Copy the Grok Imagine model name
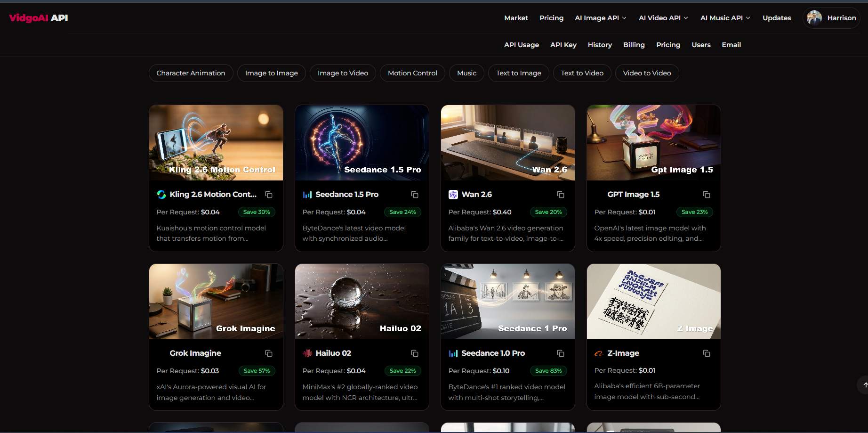 pos(269,353)
